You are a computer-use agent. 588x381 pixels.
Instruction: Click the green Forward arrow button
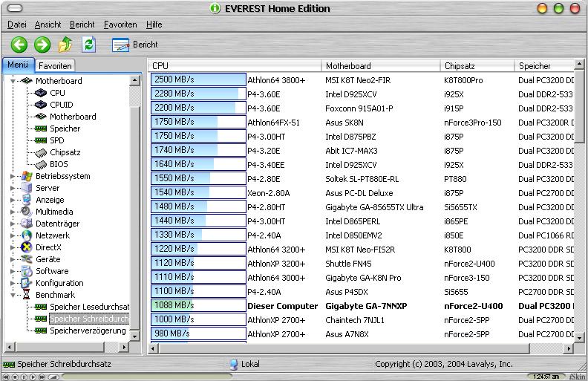42,45
